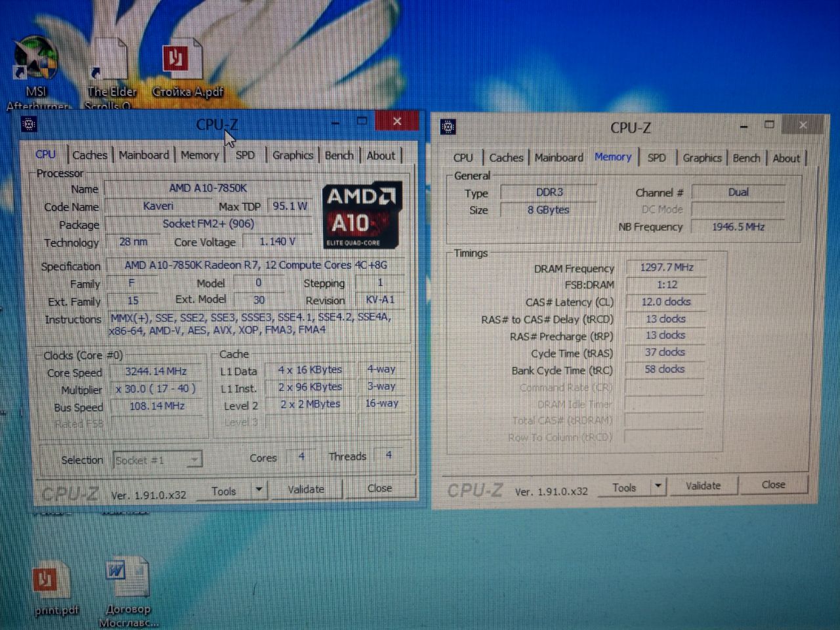
Task: Click the KV-A1 revision value
Action: tap(379, 300)
